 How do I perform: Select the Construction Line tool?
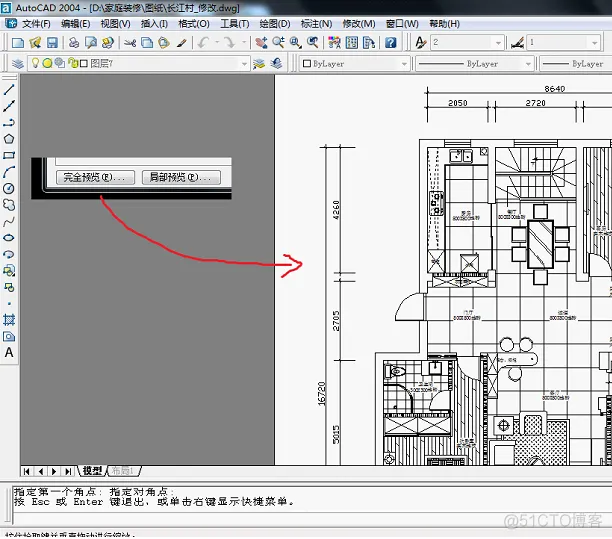(9, 106)
